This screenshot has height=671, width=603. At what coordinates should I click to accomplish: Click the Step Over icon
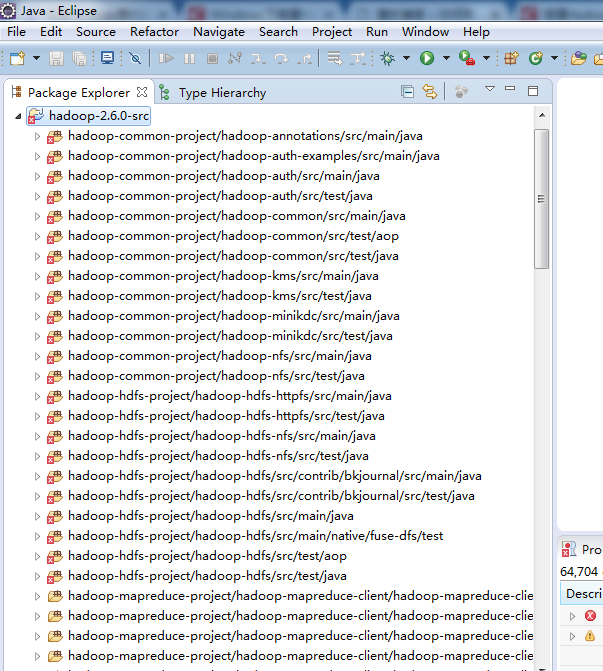281,58
